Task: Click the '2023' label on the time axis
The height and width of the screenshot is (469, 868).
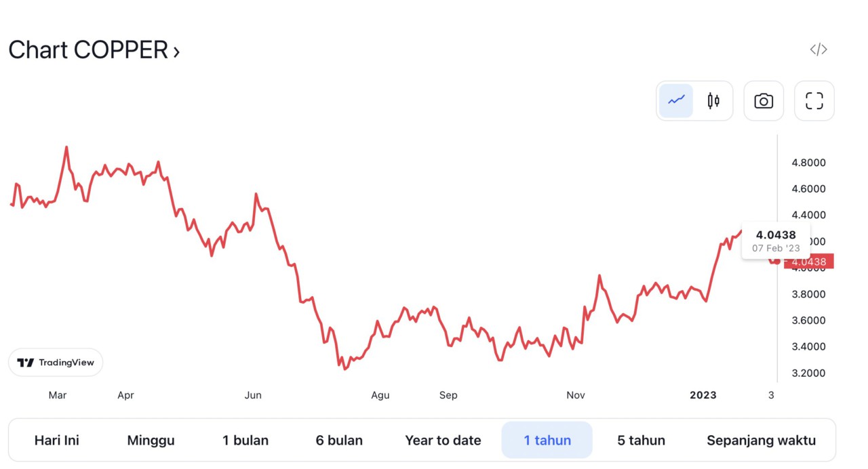Action: click(703, 395)
